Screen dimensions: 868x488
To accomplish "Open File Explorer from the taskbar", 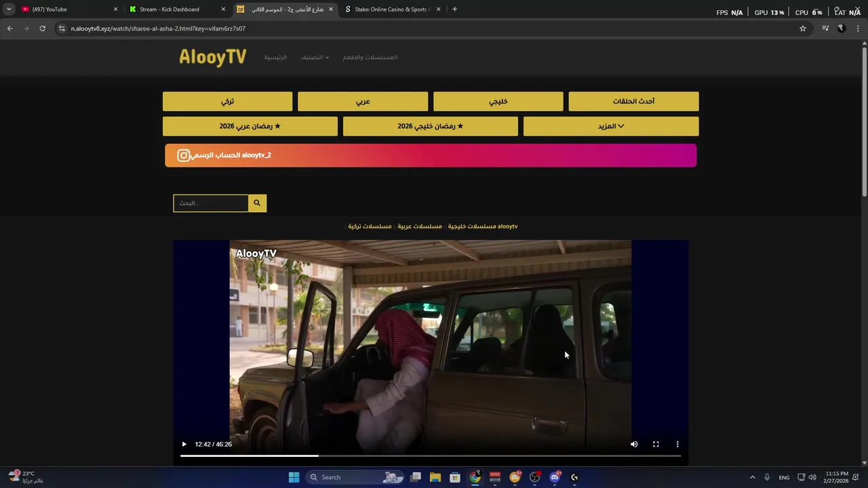I will 435,477.
